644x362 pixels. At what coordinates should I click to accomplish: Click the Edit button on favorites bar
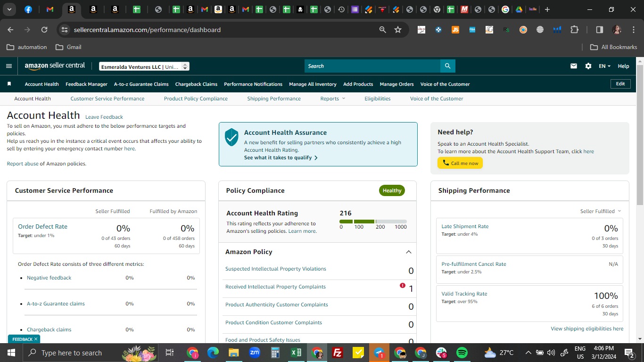(x=620, y=84)
